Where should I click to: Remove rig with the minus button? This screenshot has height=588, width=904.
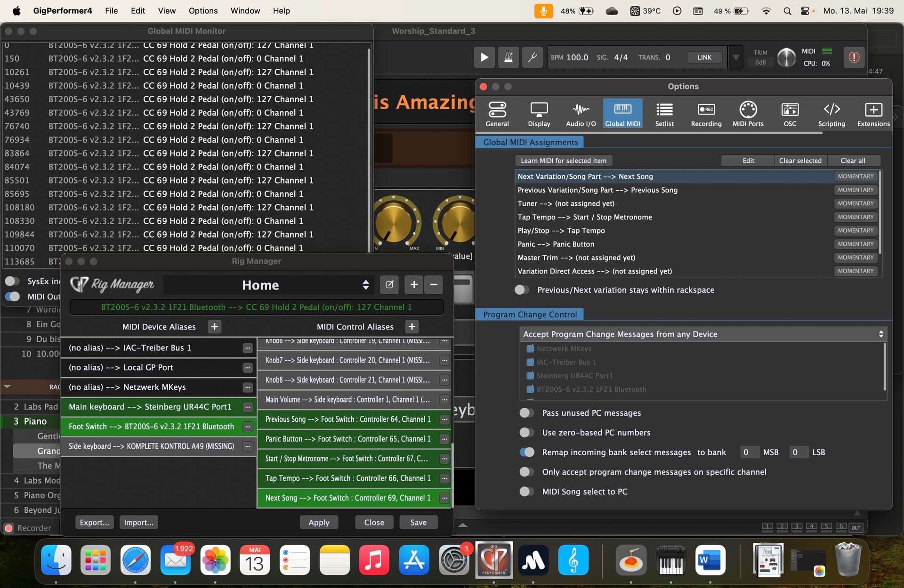434,284
